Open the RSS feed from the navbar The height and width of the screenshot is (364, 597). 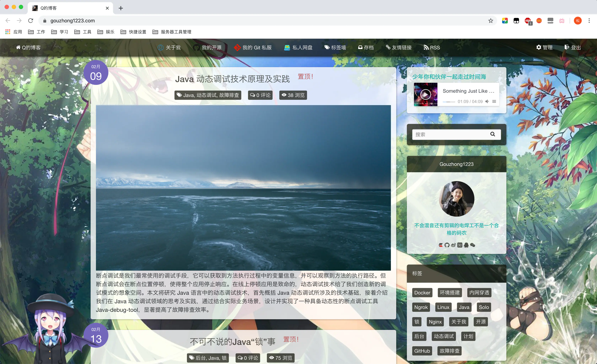pos(432,47)
